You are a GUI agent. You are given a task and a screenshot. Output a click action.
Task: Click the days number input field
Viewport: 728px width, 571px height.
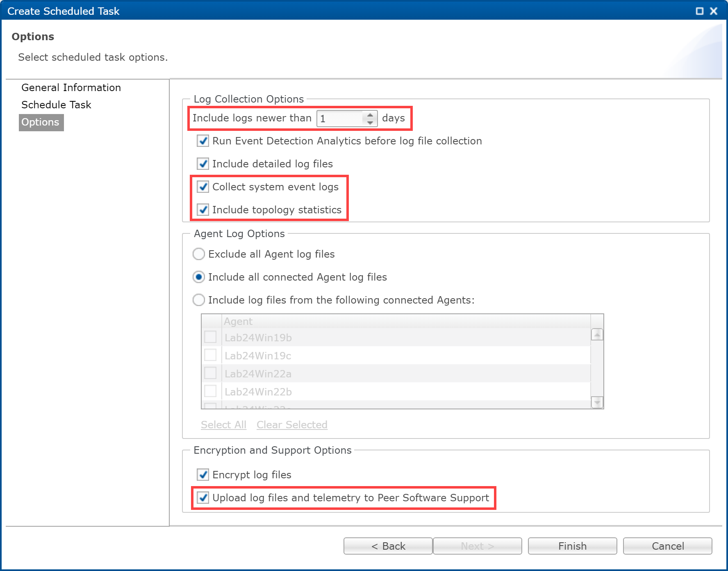pos(340,119)
